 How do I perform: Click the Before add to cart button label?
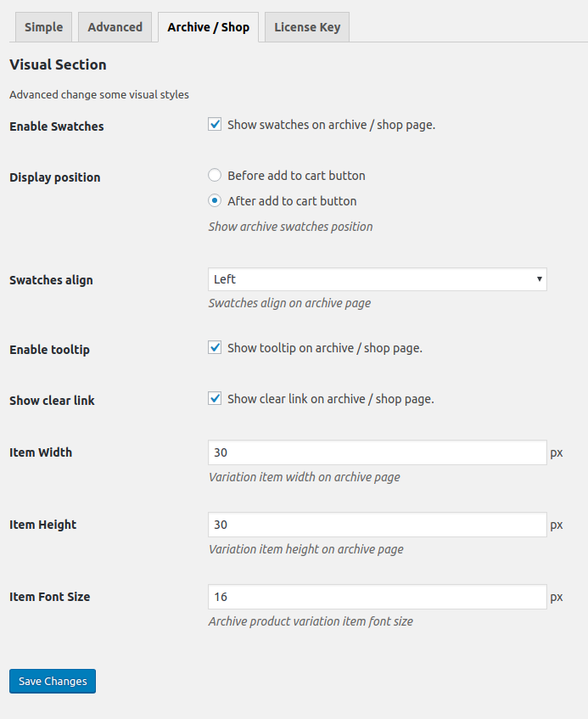pyautogui.click(x=296, y=176)
